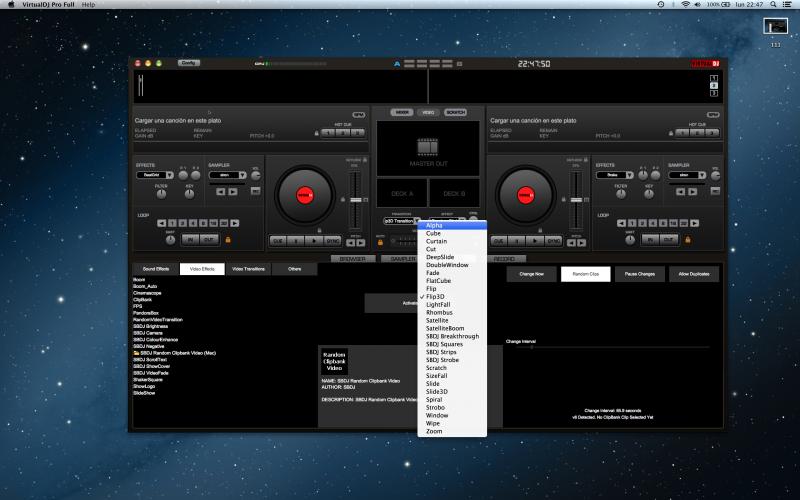Halve the loop using right deck's left arrow
The height and width of the screenshot is (500, 800).
point(621,223)
